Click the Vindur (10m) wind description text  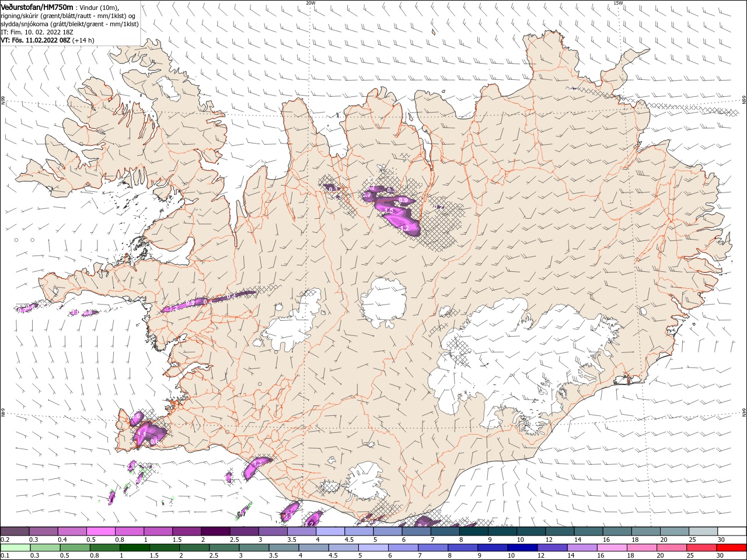pyautogui.click(x=99, y=8)
